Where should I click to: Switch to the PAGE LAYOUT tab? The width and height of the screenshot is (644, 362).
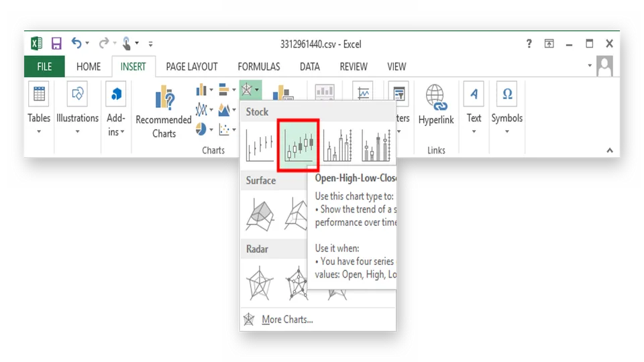coord(192,66)
